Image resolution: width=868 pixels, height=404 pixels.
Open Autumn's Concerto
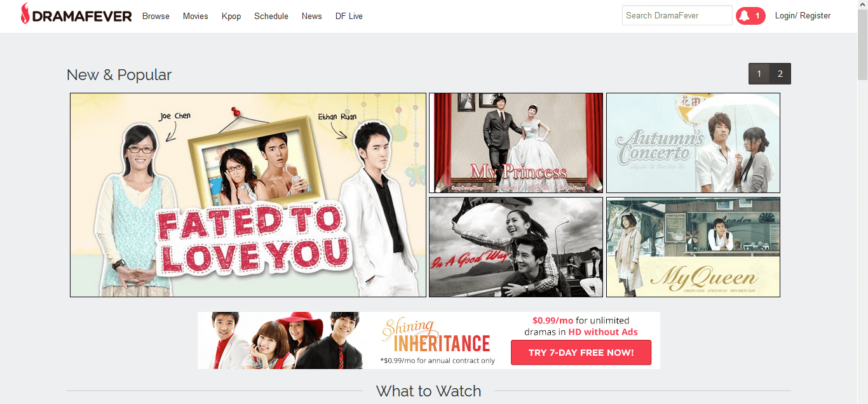[x=693, y=142]
